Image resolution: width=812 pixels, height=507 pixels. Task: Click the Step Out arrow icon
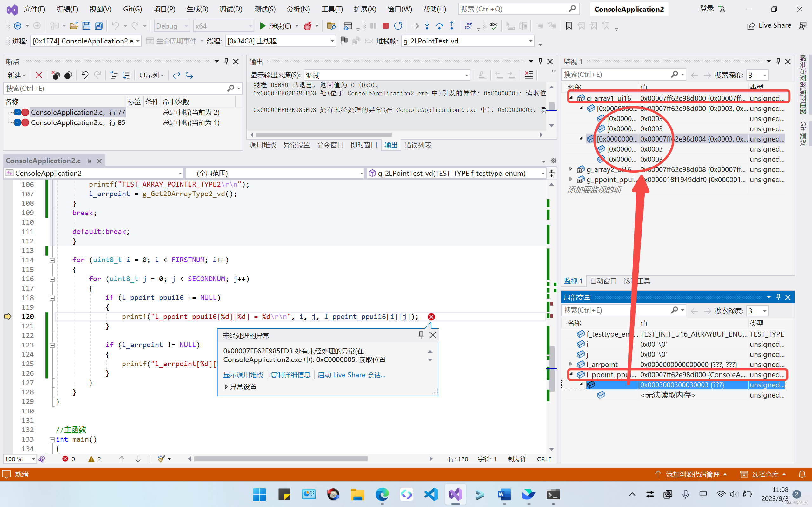pos(452,26)
